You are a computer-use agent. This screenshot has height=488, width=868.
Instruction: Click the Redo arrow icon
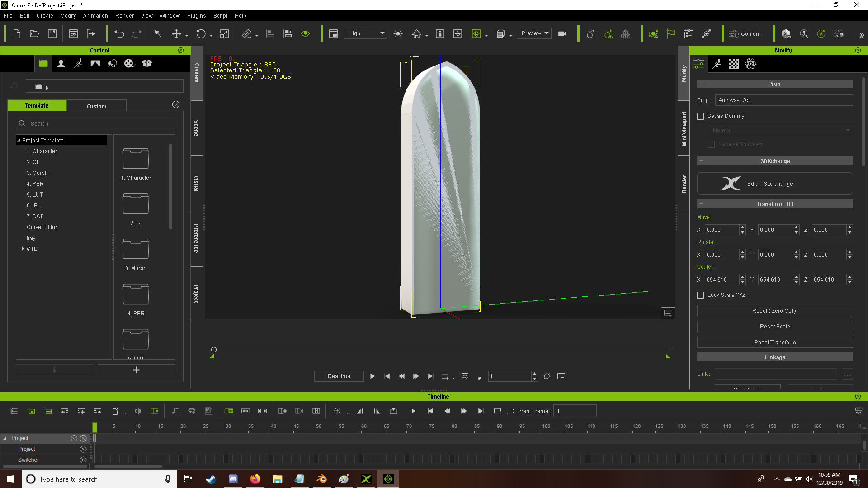coord(136,34)
